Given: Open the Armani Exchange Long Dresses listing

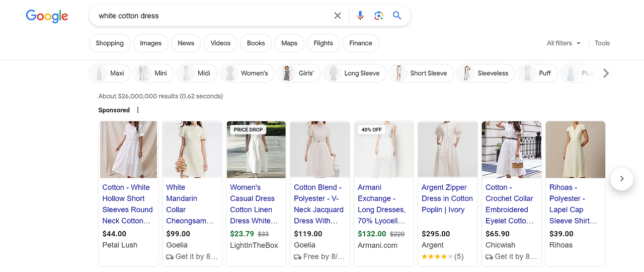Looking at the screenshot, I should [381, 204].
